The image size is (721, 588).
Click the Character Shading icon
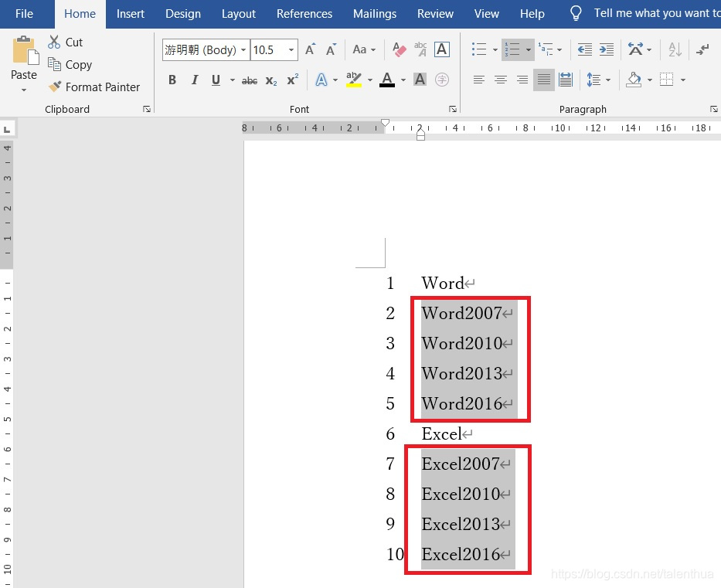[x=420, y=80]
